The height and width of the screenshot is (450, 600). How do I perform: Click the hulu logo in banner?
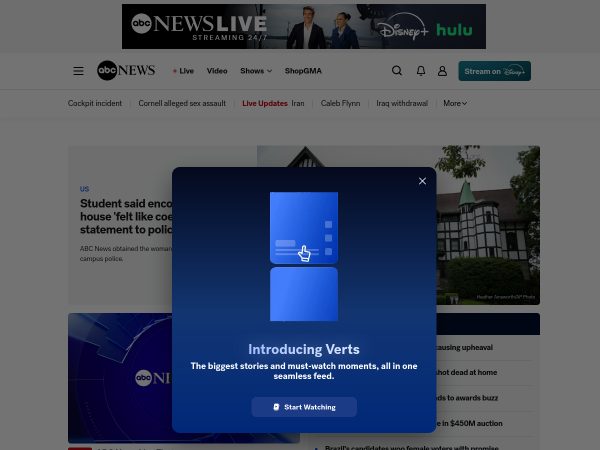[454, 30]
